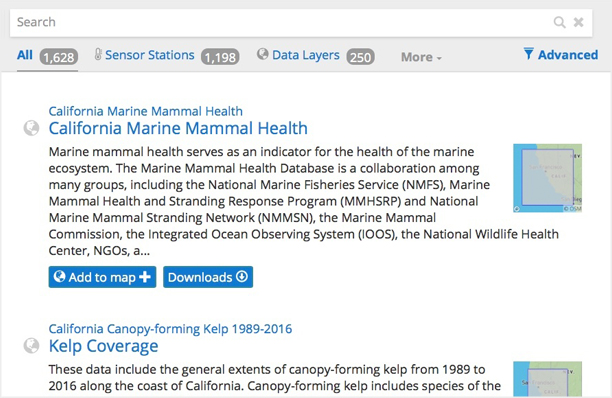Click globe icon next to Kelp Coverage
This screenshot has height=398, width=612.
pos(31,345)
